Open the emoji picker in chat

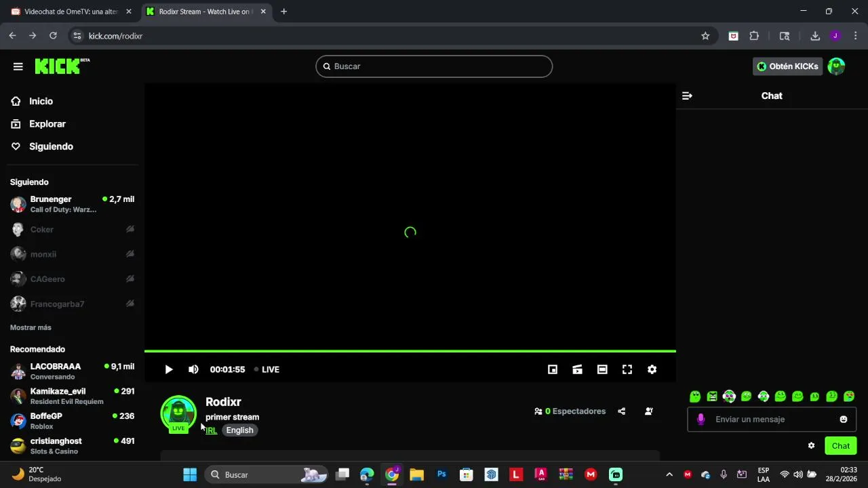click(844, 420)
